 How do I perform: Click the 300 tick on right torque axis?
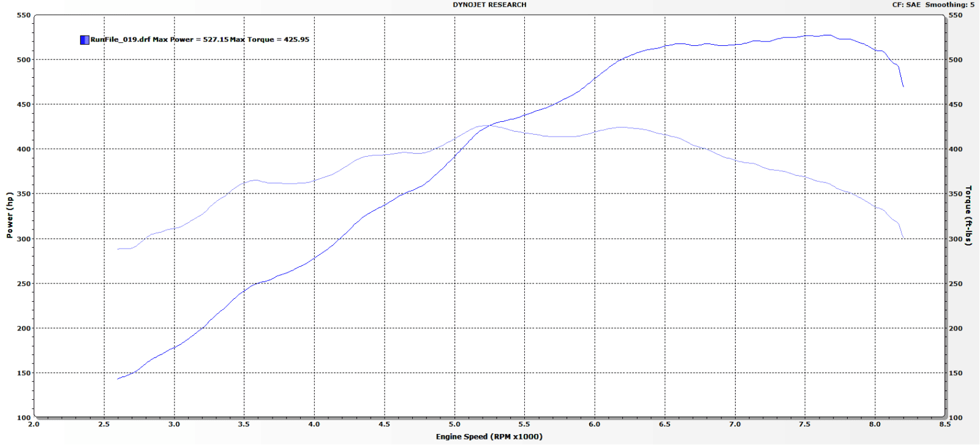(x=956, y=239)
